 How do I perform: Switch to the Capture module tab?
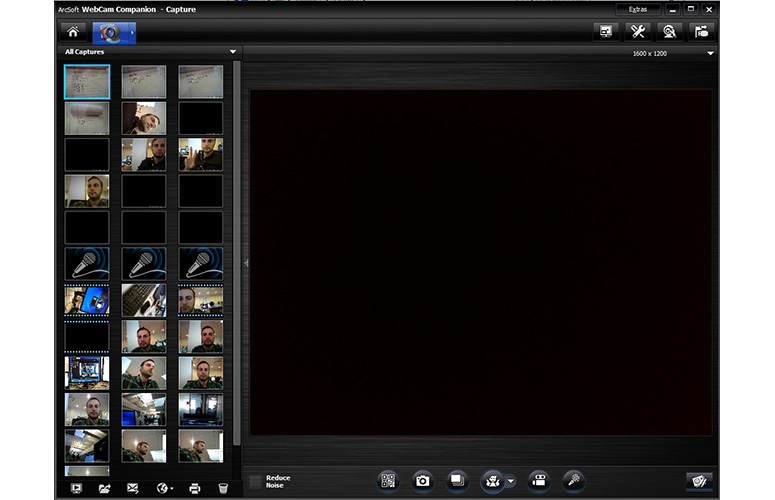[x=112, y=31]
